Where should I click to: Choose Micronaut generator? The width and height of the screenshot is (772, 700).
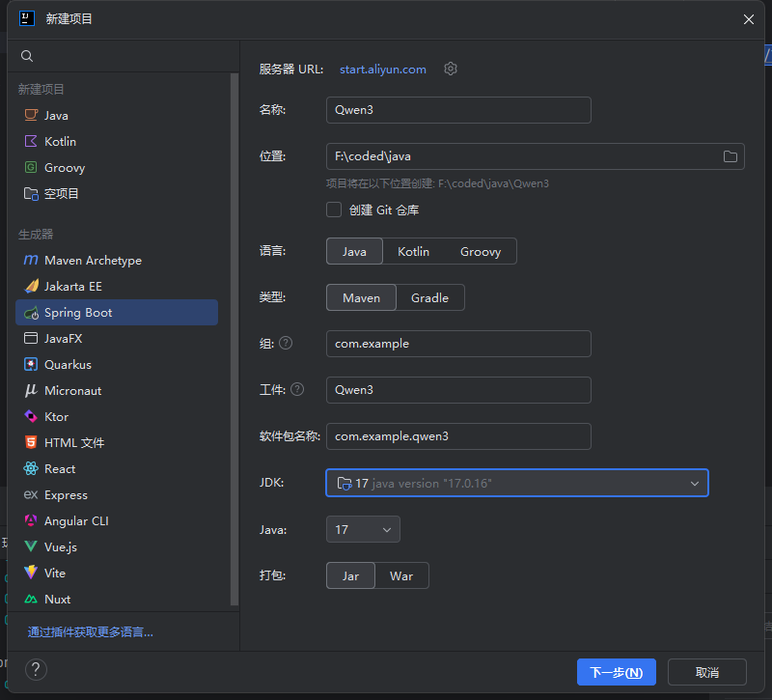click(117, 391)
